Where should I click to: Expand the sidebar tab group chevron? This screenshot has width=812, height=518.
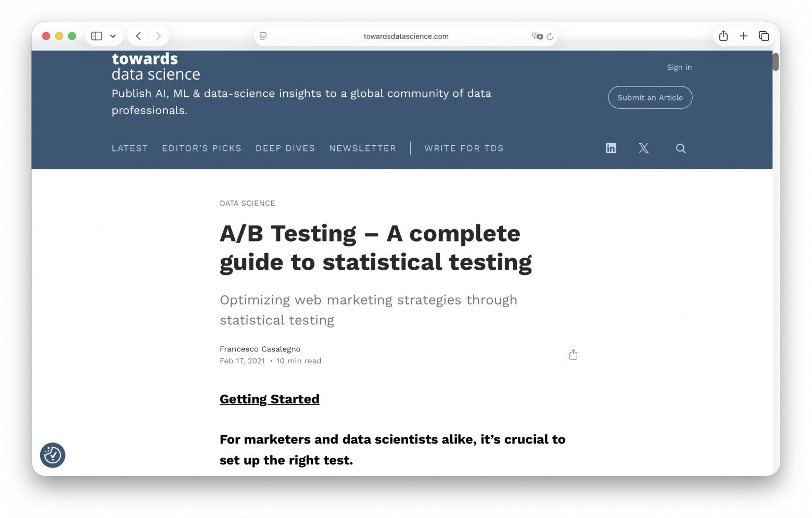coord(113,36)
